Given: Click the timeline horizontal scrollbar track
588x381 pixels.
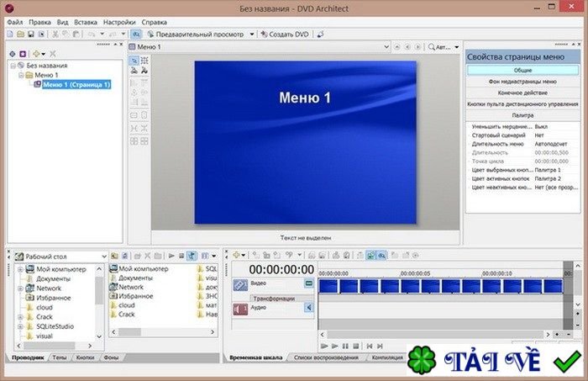Looking at the screenshot, I should (x=435, y=334).
